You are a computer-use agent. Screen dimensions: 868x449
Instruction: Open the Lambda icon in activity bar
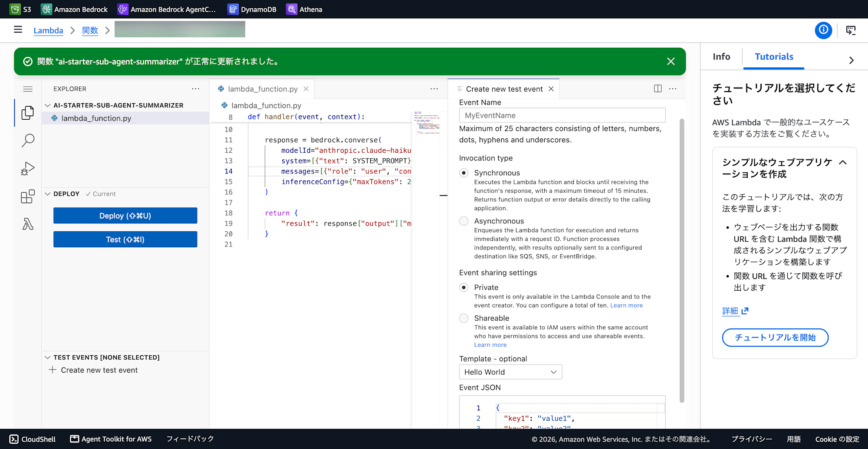[x=28, y=224]
